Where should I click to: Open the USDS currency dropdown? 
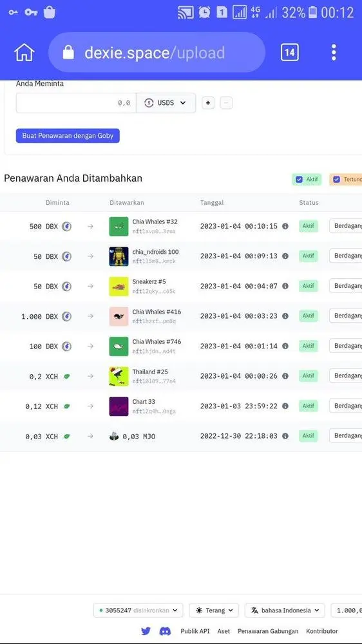pyautogui.click(x=166, y=103)
